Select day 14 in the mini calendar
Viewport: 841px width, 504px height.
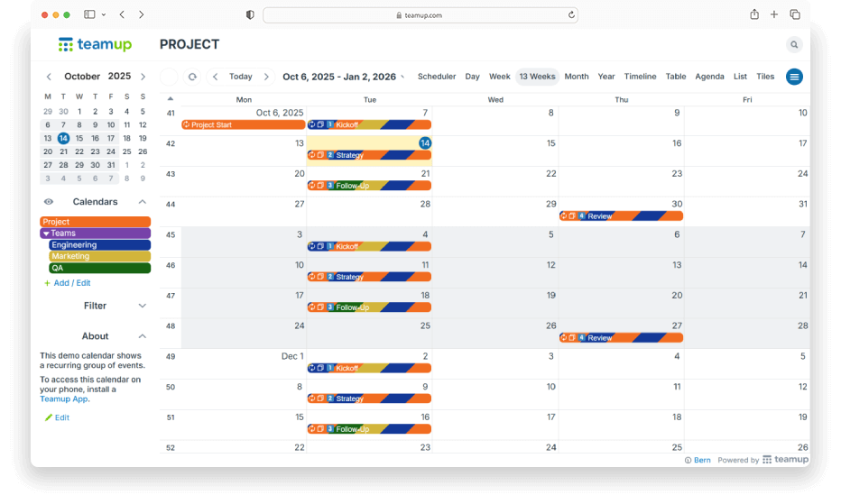[x=63, y=138]
